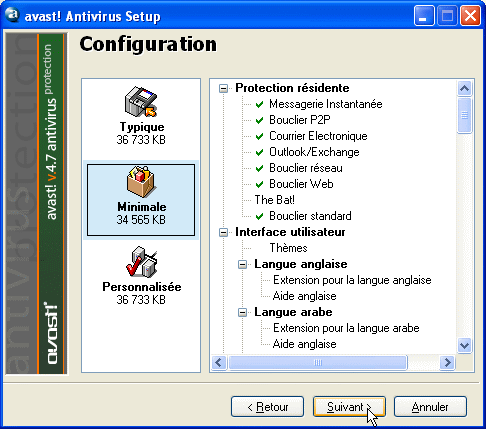
Task: Click the Interface utilisateur heading
Action: [290, 232]
